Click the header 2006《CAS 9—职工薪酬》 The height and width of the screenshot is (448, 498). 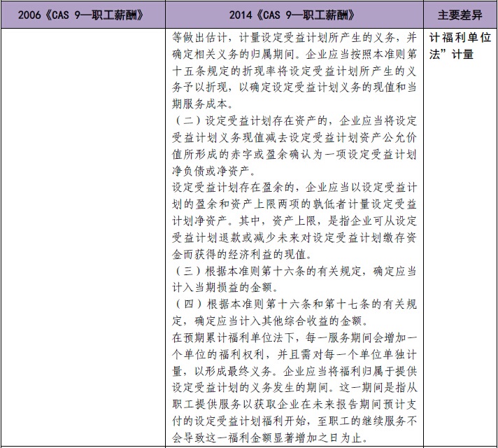(x=80, y=15)
